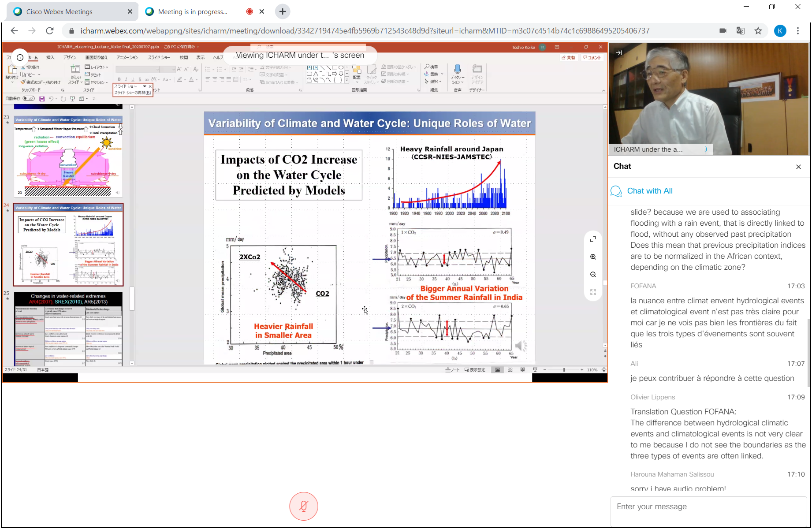Unmute the microphone with the red button
Viewport: 812px width, 529px height.
click(x=303, y=506)
